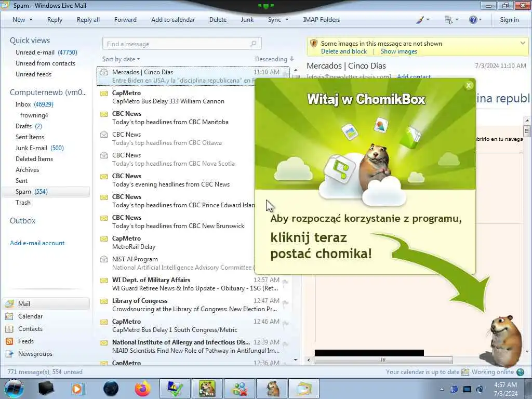Expand the Sync dropdown arrow
Viewport: 532px width, 399px height.
tap(287, 20)
